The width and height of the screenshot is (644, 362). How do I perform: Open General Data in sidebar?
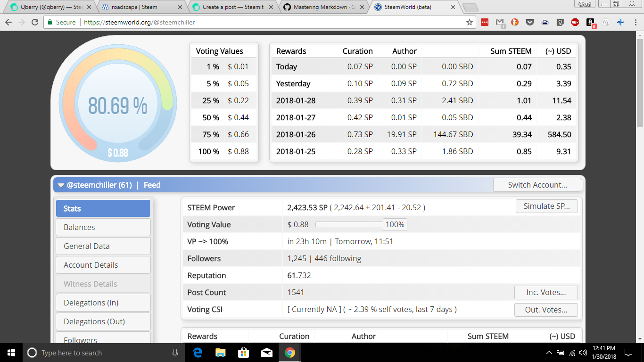(x=103, y=246)
